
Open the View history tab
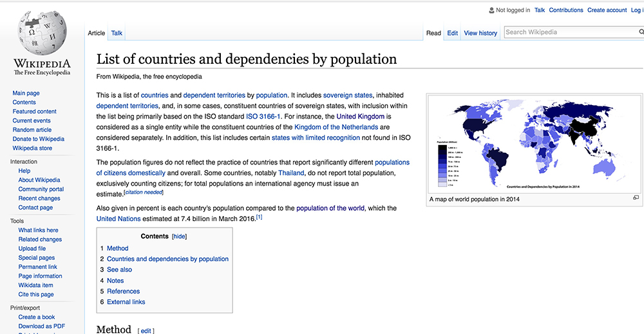pos(480,34)
